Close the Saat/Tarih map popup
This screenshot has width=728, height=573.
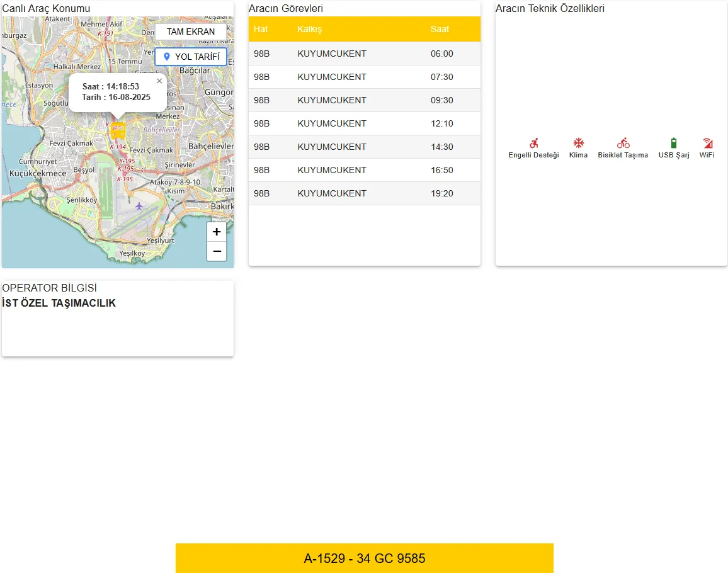click(x=159, y=81)
